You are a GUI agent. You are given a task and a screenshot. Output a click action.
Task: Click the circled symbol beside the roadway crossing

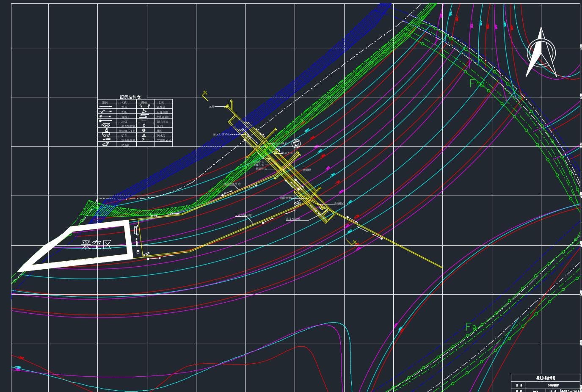pyautogui.click(x=296, y=144)
